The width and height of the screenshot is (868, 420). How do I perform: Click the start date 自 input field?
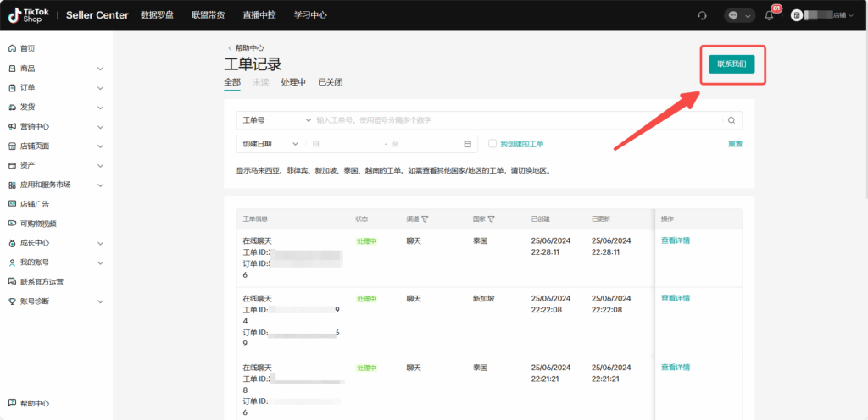tap(346, 144)
